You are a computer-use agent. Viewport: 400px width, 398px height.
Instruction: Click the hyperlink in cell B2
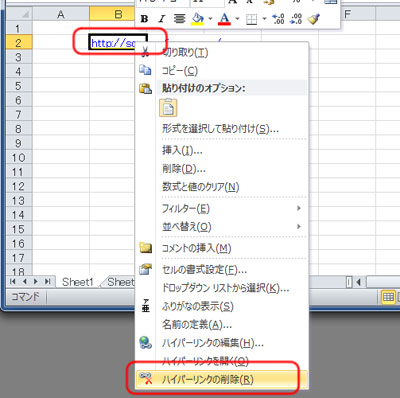[113, 43]
